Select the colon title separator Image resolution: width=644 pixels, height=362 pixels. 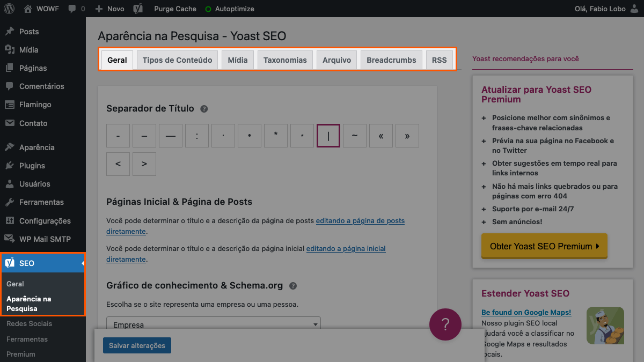click(x=197, y=136)
